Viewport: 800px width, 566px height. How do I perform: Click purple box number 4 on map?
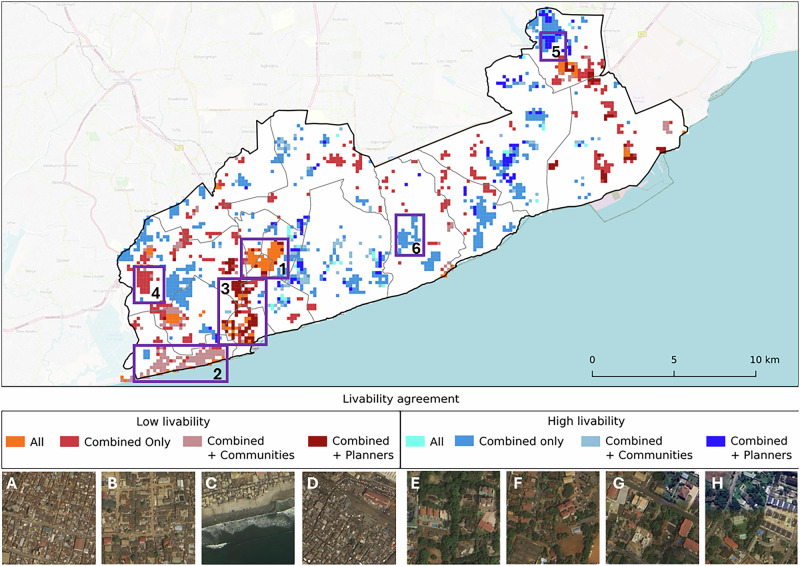(x=149, y=284)
